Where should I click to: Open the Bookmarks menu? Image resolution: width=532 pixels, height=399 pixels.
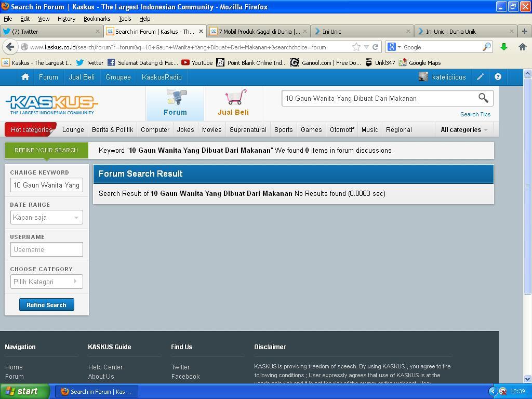(x=97, y=19)
